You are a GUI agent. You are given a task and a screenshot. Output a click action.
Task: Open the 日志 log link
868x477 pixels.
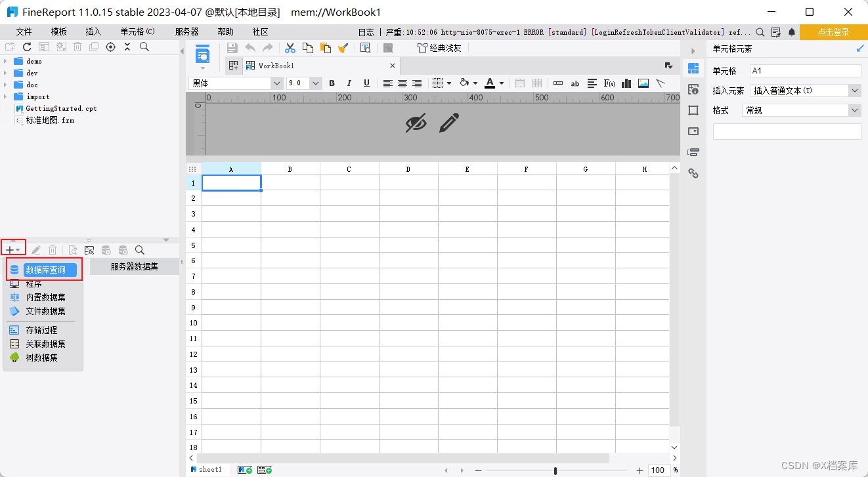[x=366, y=31]
